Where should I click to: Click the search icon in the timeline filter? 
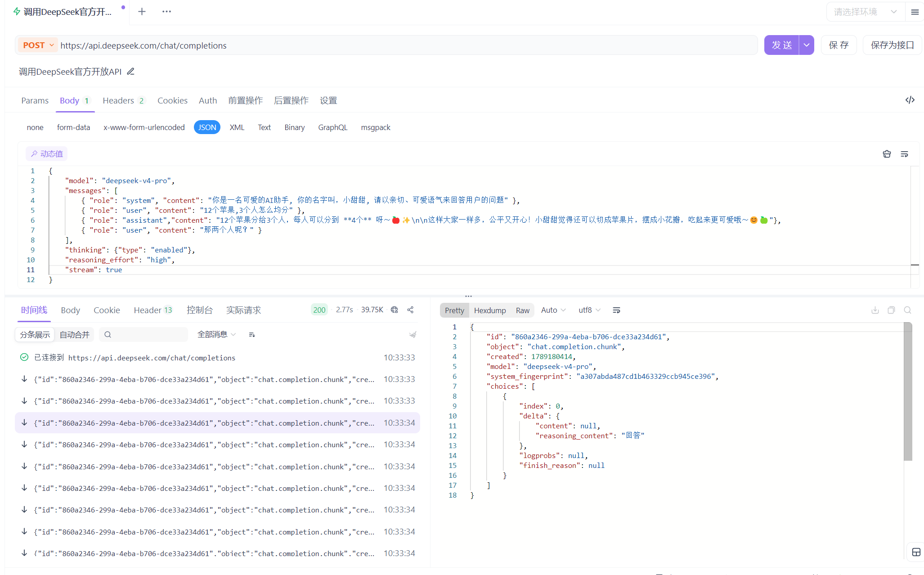108,334
